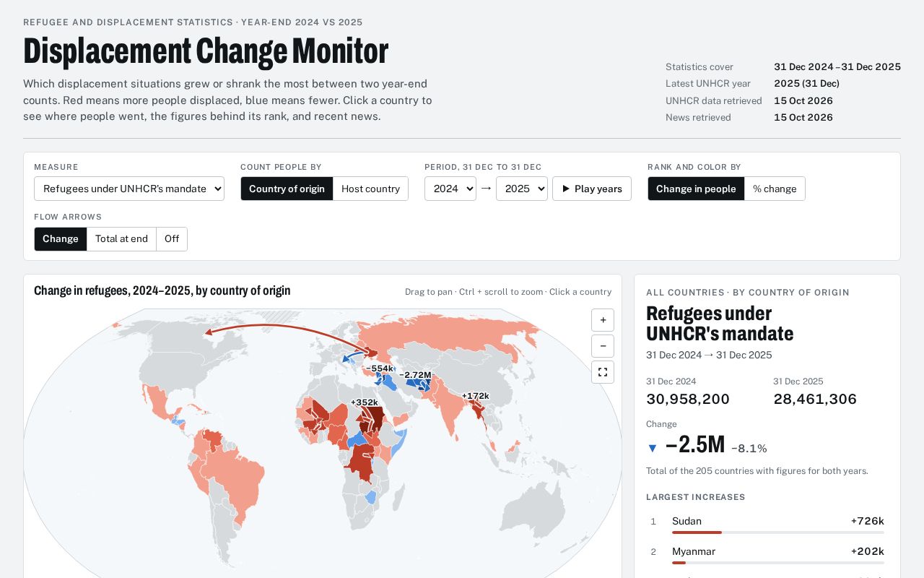Viewport: 924px width, 578px height.
Task: Click the −2.72M map label
Action: [x=415, y=374]
